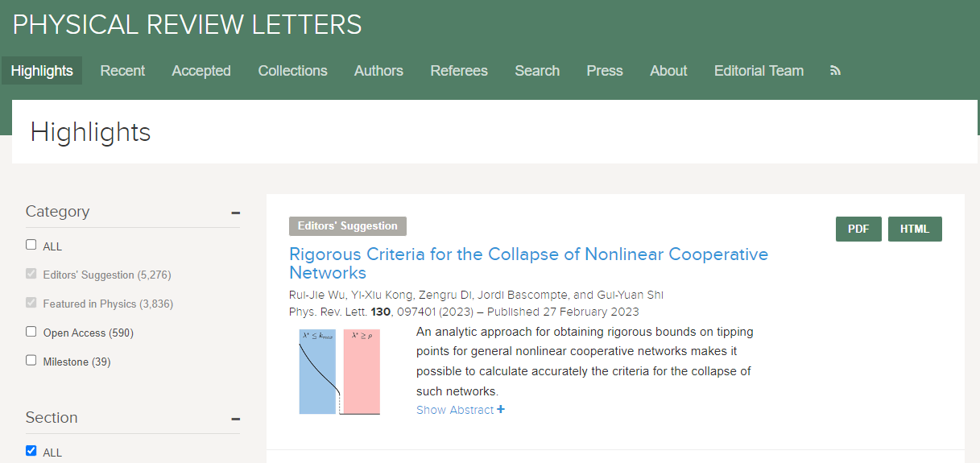Collapse the Section filter panel
The image size is (980, 463).
pyautogui.click(x=236, y=419)
